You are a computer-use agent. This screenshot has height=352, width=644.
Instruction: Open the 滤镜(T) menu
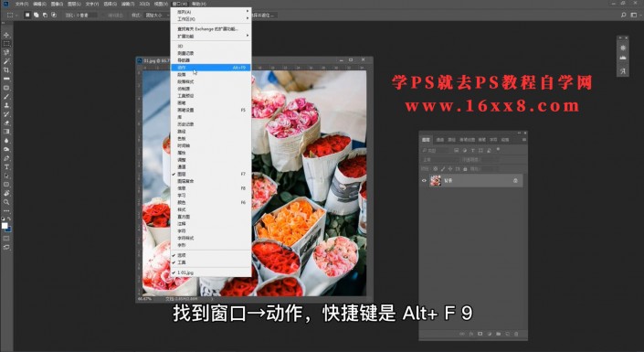tap(128, 4)
